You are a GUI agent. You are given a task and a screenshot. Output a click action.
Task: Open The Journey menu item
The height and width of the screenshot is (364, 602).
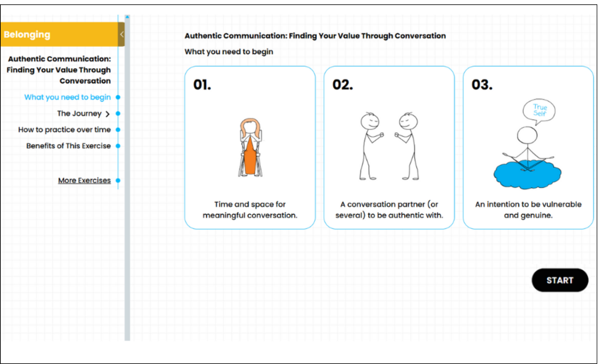(79, 114)
